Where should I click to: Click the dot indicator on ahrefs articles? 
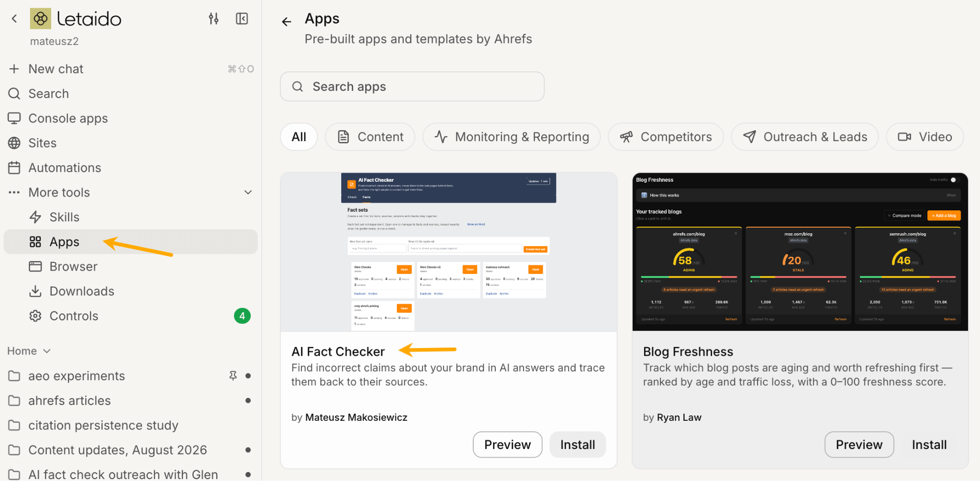(248, 401)
